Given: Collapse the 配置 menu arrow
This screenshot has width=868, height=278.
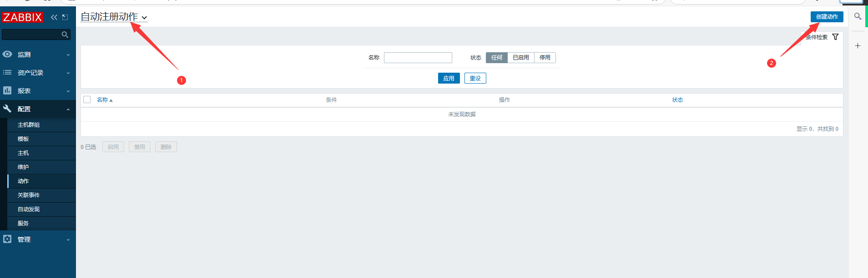Looking at the screenshot, I should click(68, 109).
